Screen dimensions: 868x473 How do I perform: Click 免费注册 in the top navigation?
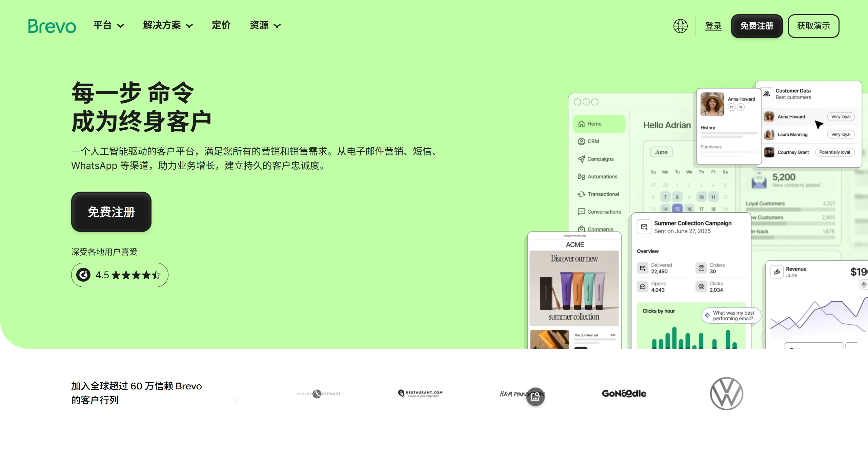[756, 26]
